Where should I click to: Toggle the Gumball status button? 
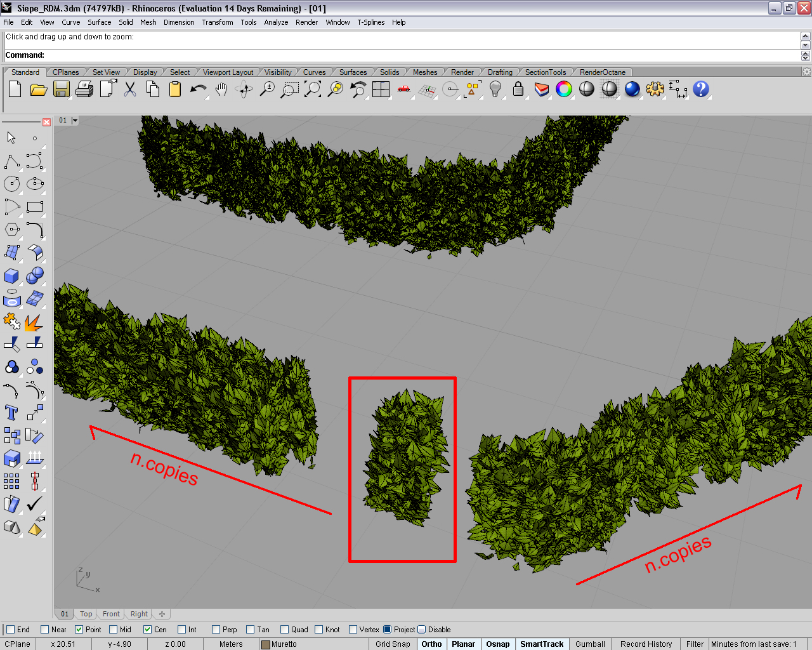(x=590, y=644)
